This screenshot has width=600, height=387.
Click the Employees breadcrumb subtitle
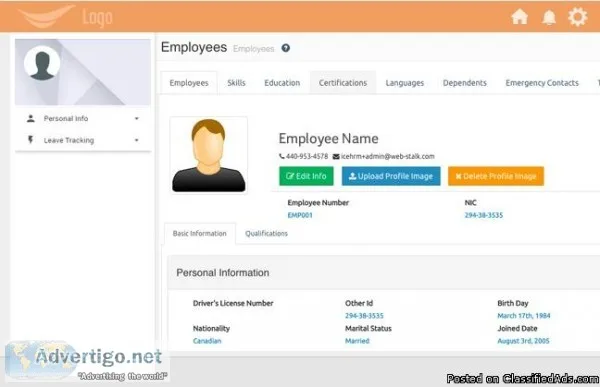tap(254, 49)
